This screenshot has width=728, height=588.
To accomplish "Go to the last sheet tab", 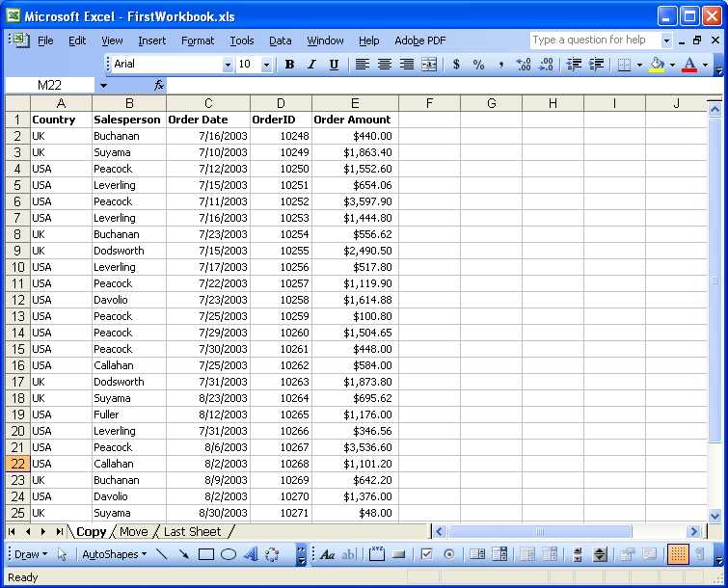I will [x=60, y=531].
